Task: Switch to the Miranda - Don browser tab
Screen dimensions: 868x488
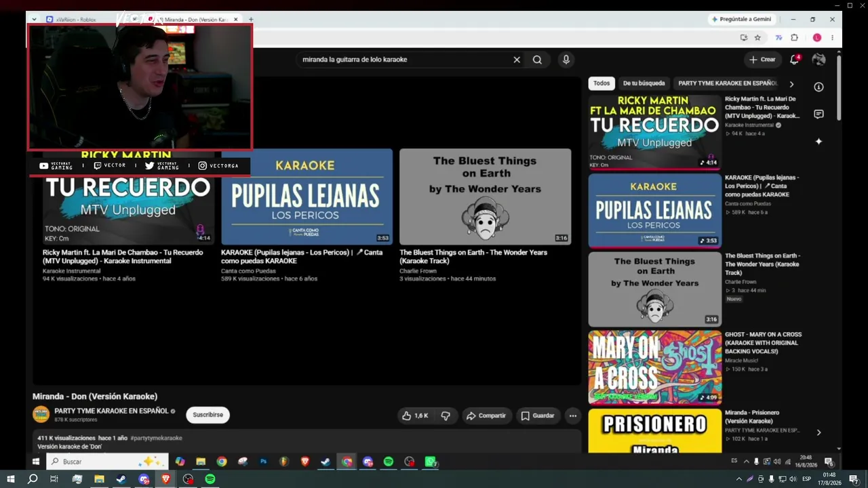Action: (193, 20)
